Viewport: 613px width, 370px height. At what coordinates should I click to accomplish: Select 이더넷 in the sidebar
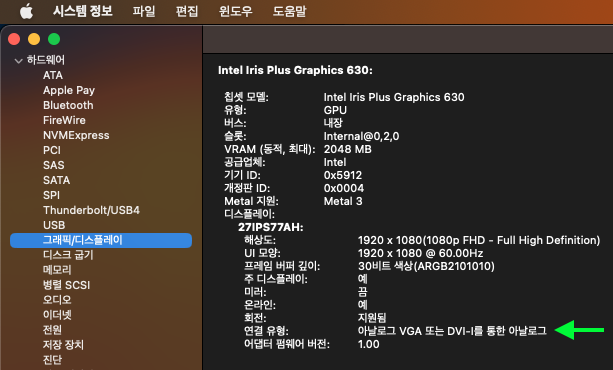57,315
